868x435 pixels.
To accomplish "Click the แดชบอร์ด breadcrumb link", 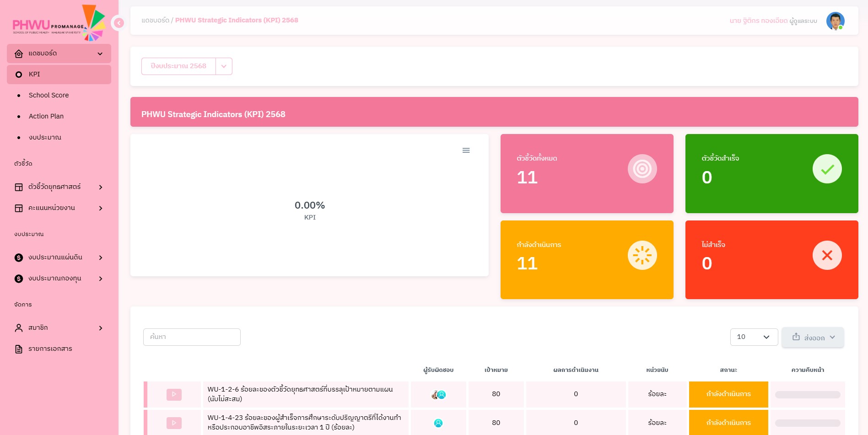I will coord(155,20).
